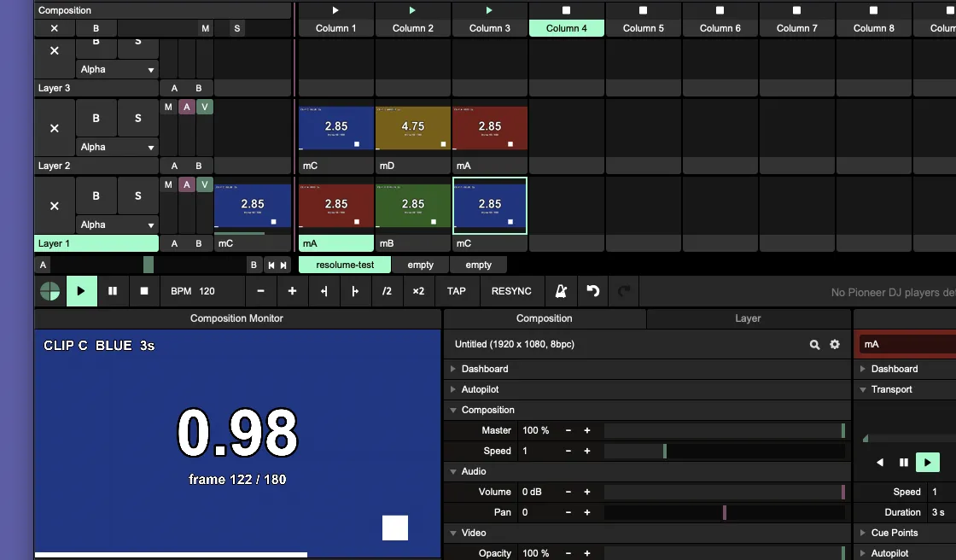Adjust the composition Master slider
956x560 pixels.
point(725,431)
